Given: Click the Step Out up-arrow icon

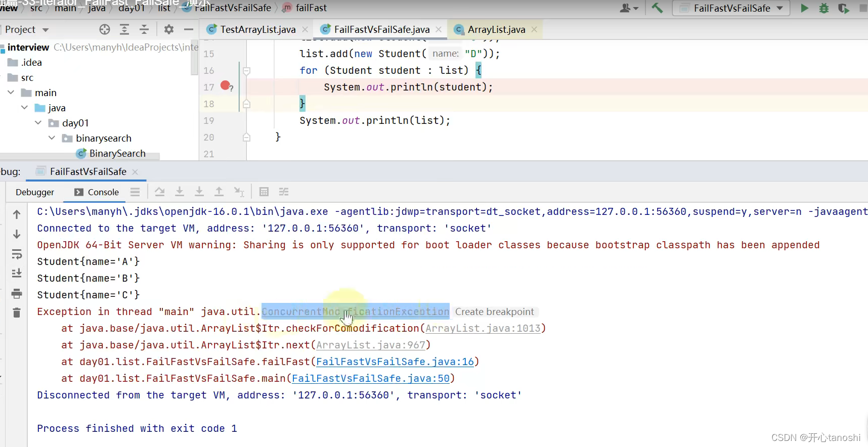Looking at the screenshot, I should point(219,192).
